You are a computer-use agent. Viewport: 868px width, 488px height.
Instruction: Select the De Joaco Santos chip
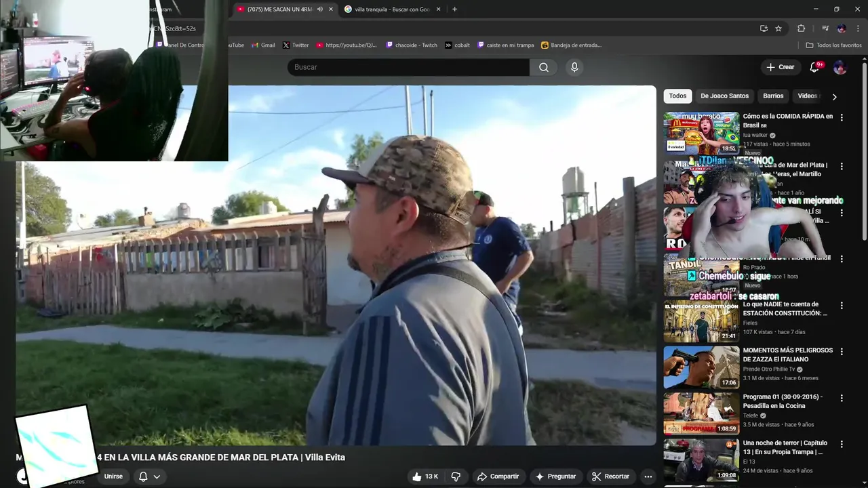coord(724,96)
